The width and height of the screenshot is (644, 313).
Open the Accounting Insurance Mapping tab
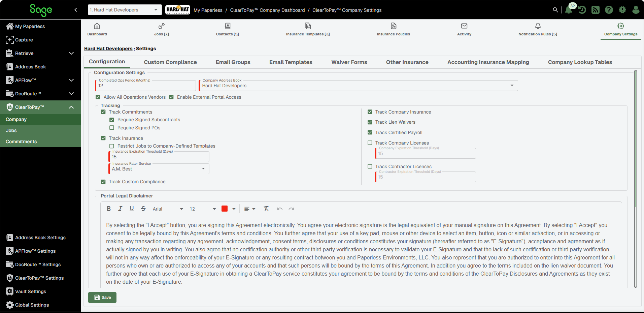point(488,62)
